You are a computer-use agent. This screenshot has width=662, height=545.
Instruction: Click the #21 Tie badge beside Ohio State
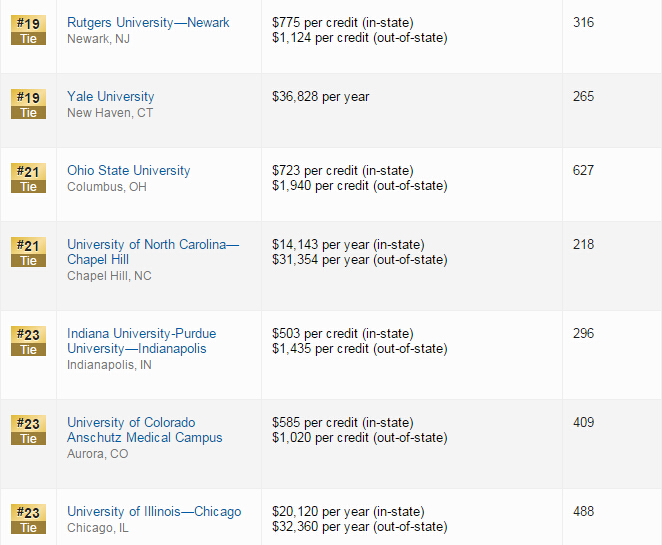tap(28, 178)
